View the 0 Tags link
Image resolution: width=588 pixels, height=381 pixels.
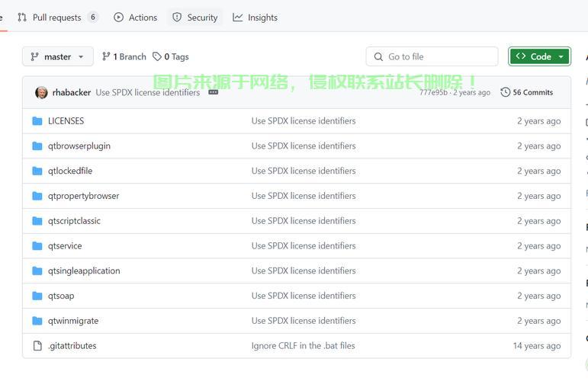(171, 56)
